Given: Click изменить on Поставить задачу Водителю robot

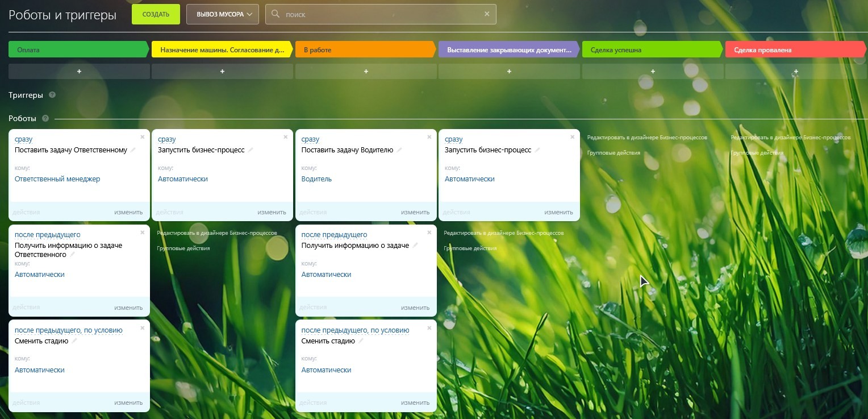Looking at the screenshot, I should (415, 212).
